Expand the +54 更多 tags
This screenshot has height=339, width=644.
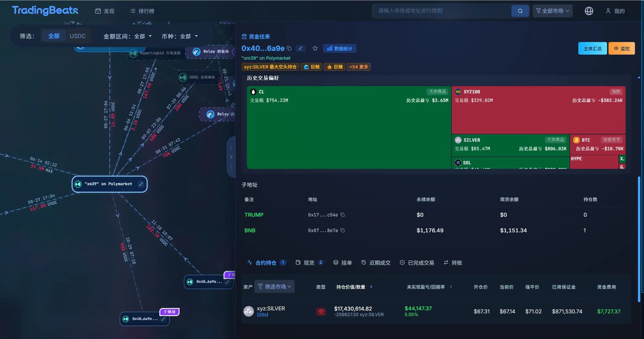tap(359, 67)
